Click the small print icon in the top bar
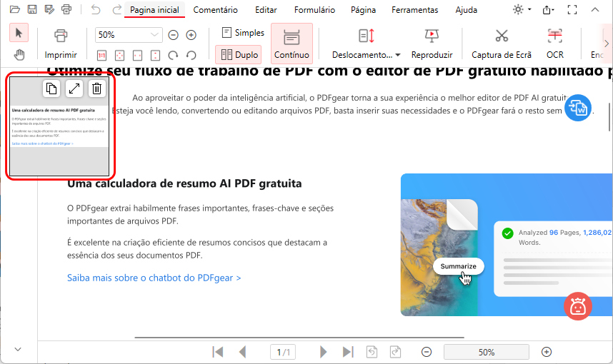Image resolution: width=613 pixels, height=364 pixels. coord(67,9)
